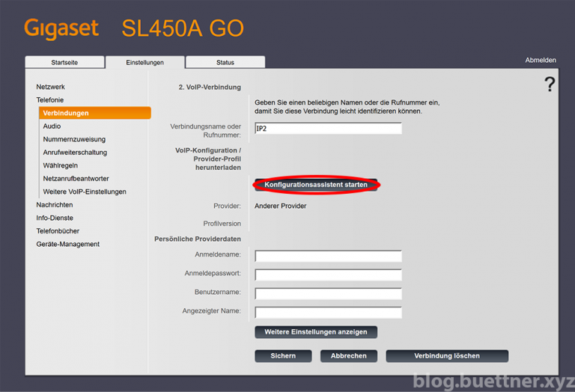Open Netzanrufbeantworter settings
Viewport: 575px width, 392px height.
(x=76, y=179)
